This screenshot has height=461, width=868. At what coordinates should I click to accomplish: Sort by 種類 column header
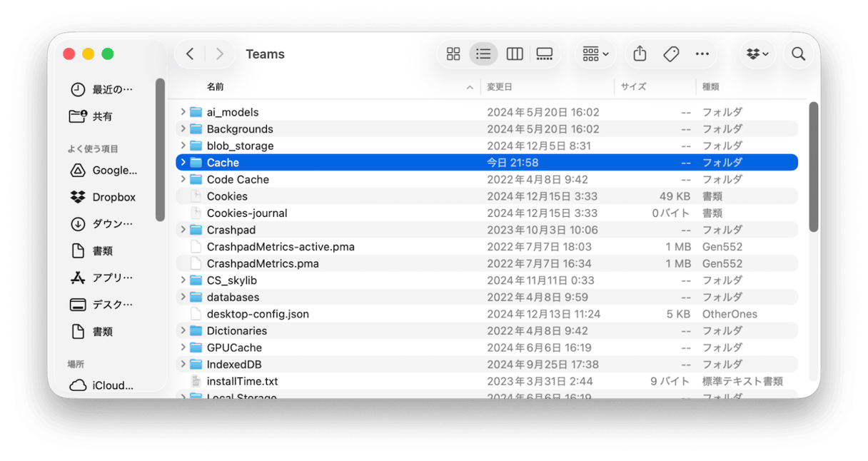pos(711,87)
